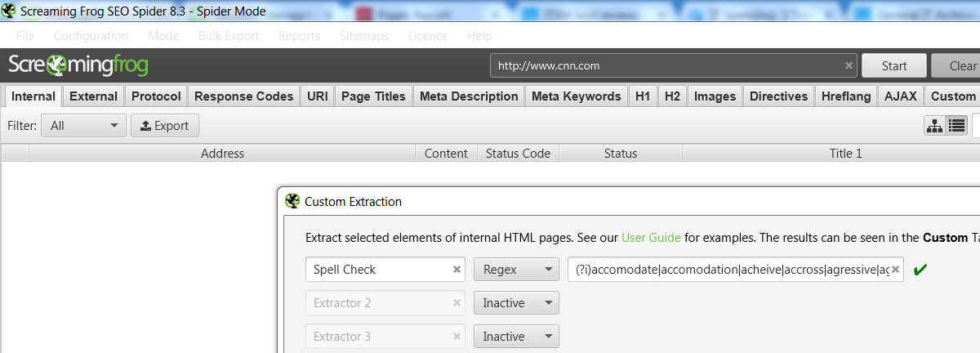The width and height of the screenshot is (980, 353).
Task: Open the File menu
Action: click(25, 36)
